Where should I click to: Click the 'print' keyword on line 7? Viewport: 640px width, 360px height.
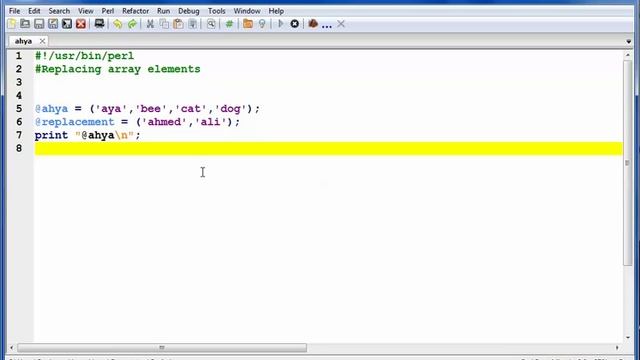tap(51, 135)
